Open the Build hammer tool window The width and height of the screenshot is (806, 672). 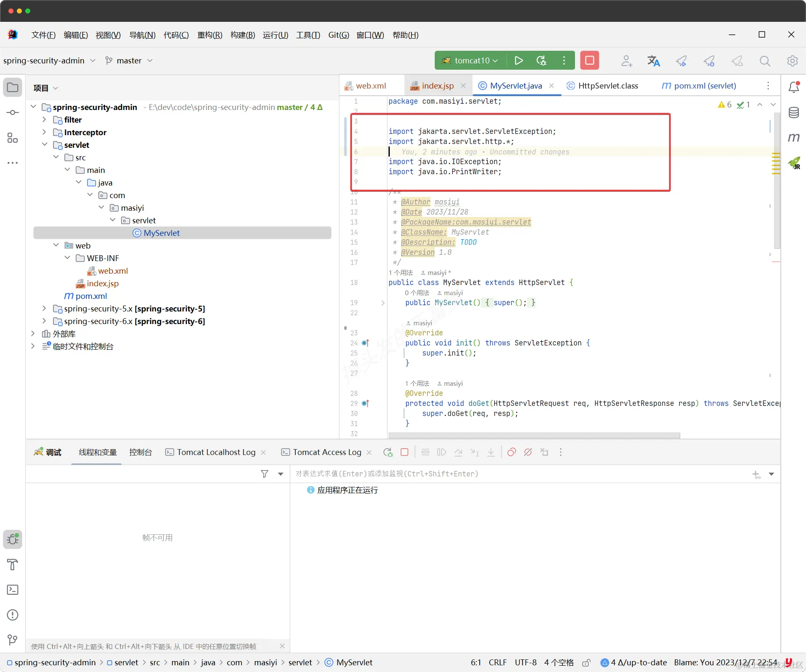(x=13, y=565)
